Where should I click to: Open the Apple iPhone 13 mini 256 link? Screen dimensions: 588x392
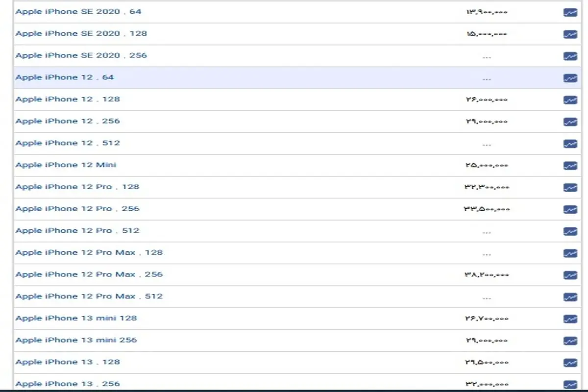click(x=76, y=340)
